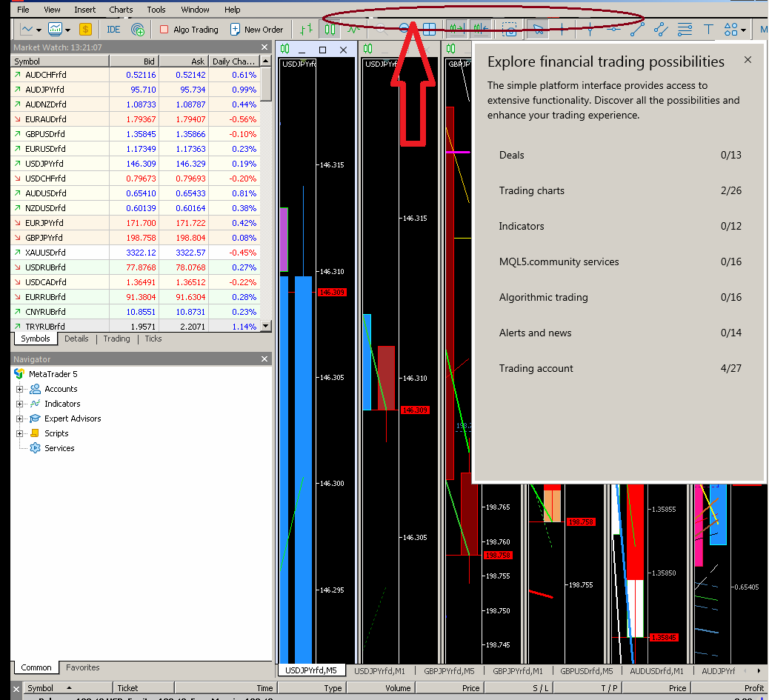Tile chart windows with grid icon

point(429,30)
